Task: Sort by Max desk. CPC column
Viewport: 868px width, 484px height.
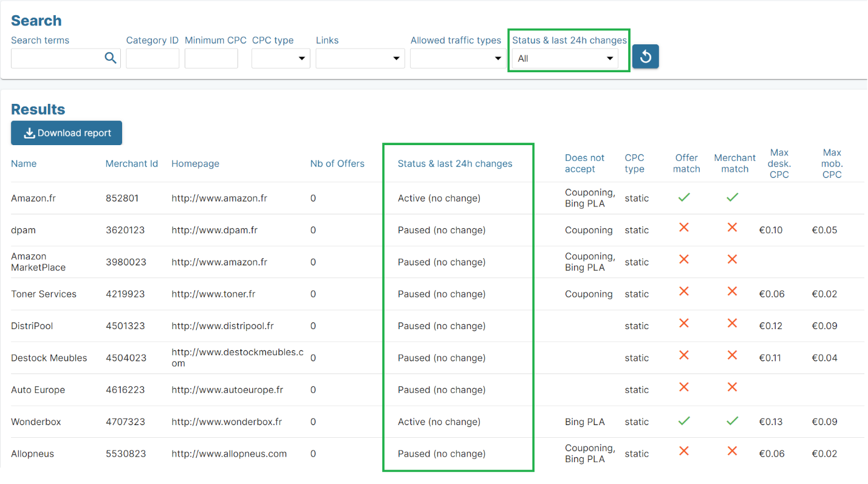Action: pyautogui.click(x=779, y=163)
